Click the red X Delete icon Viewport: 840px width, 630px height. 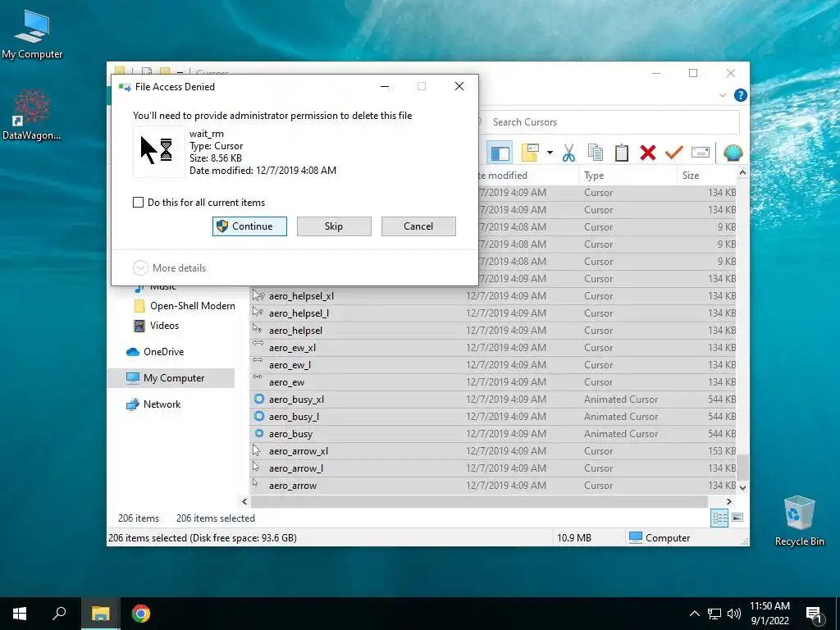(x=648, y=153)
